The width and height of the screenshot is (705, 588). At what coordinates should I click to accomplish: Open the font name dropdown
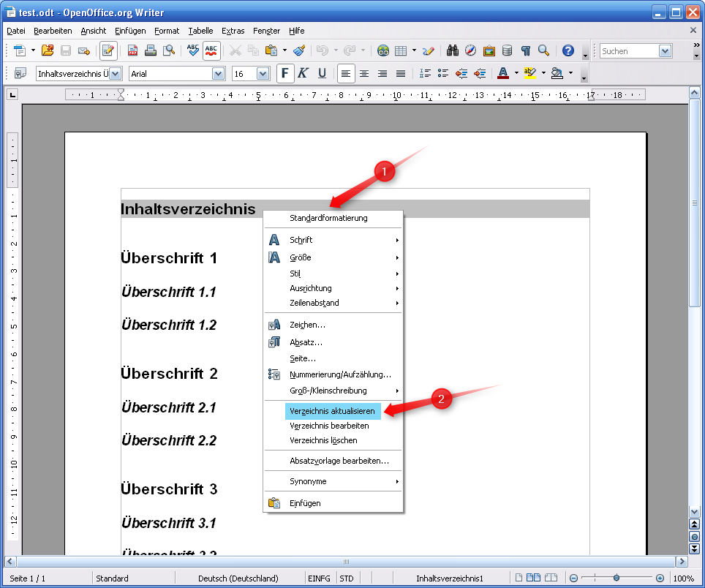(x=219, y=73)
